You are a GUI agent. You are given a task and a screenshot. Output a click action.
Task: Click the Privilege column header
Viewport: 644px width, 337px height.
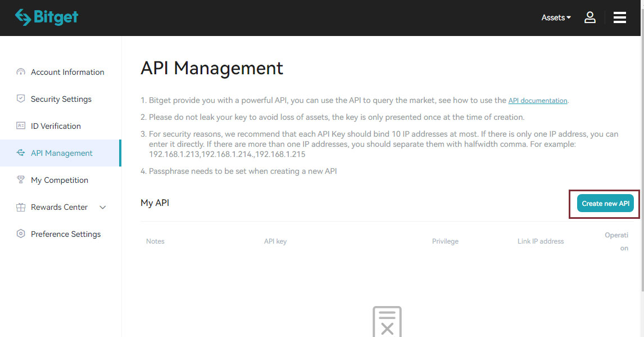click(x=445, y=241)
